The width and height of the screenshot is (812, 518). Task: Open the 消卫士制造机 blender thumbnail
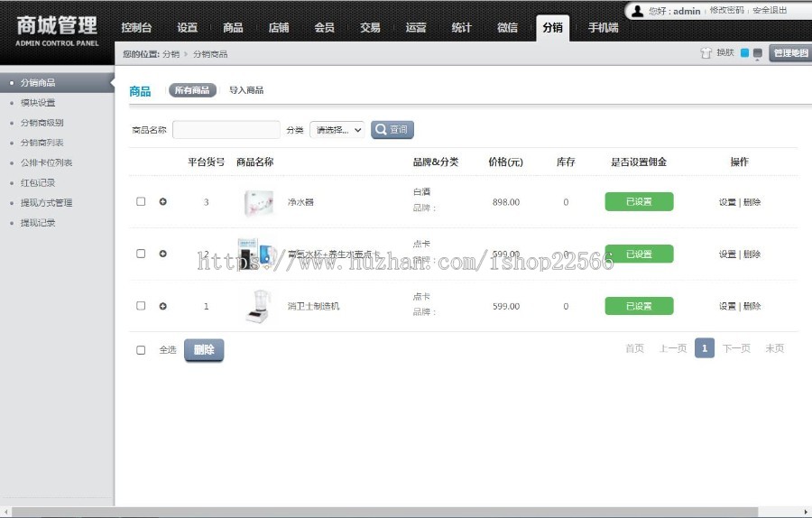point(258,307)
